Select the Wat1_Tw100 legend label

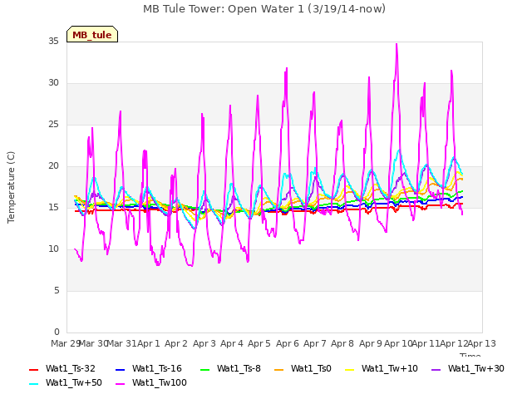[160, 382]
